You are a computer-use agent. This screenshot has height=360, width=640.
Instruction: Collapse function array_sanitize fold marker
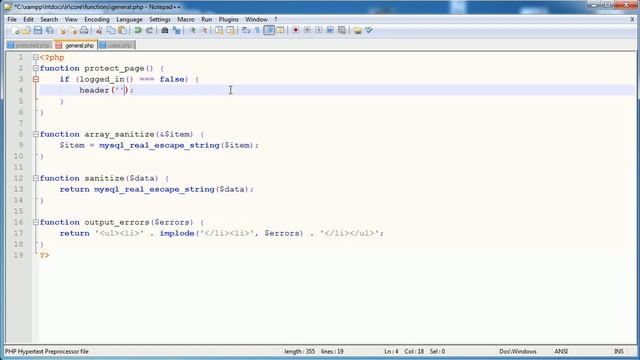pos(36,134)
